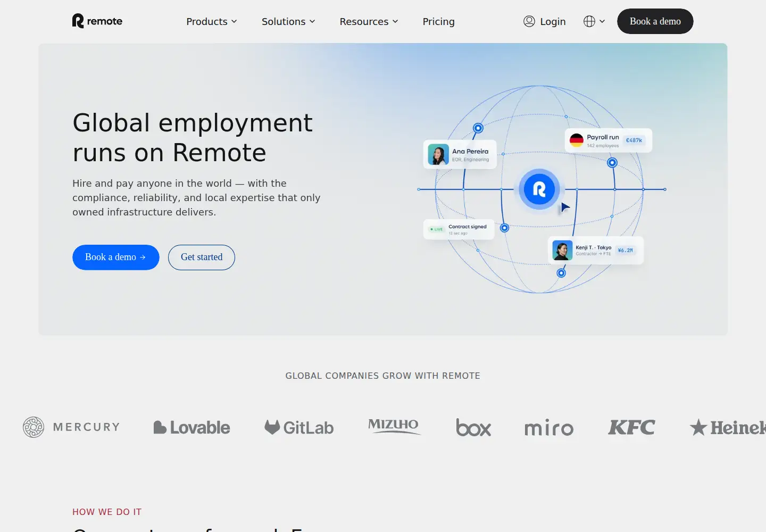Click the Contract signed notification card
Screen dimensions: 766x532
[459, 229]
